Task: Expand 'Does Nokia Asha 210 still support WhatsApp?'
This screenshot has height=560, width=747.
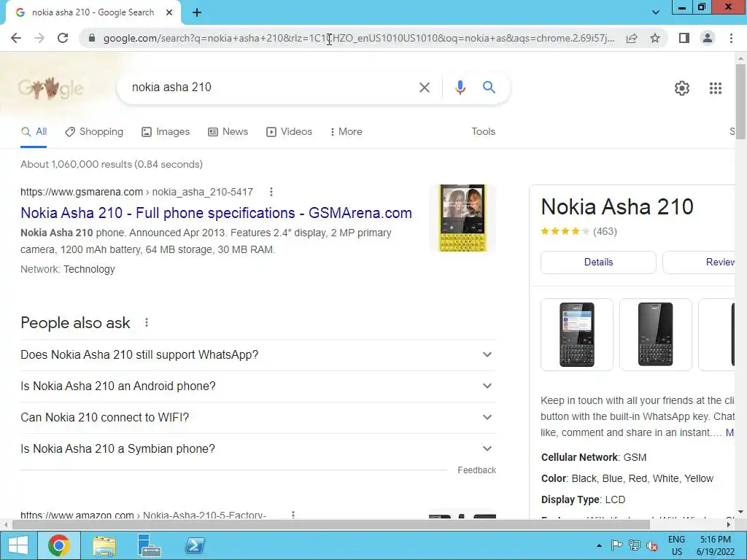Action: click(258, 355)
